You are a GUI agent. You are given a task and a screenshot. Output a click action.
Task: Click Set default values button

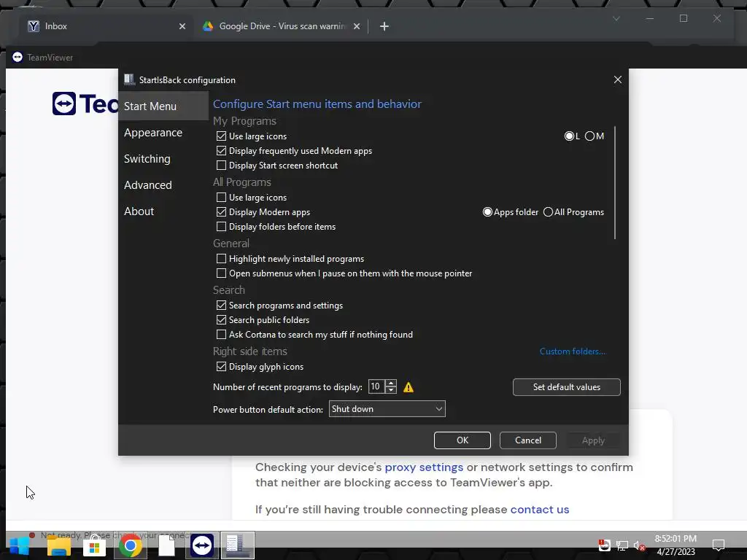(566, 387)
